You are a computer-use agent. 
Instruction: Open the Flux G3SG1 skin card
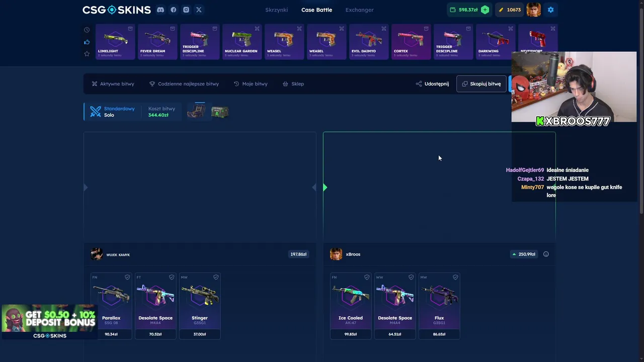click(x=439, y=306)
